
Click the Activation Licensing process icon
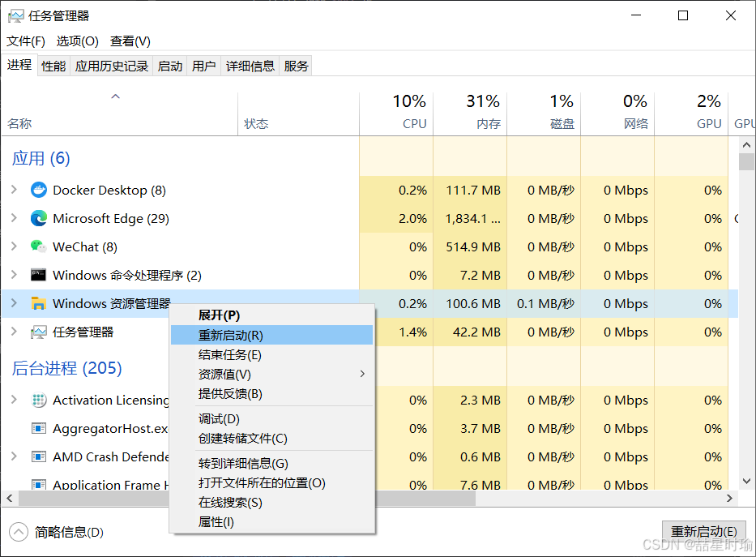coord(39,401)
